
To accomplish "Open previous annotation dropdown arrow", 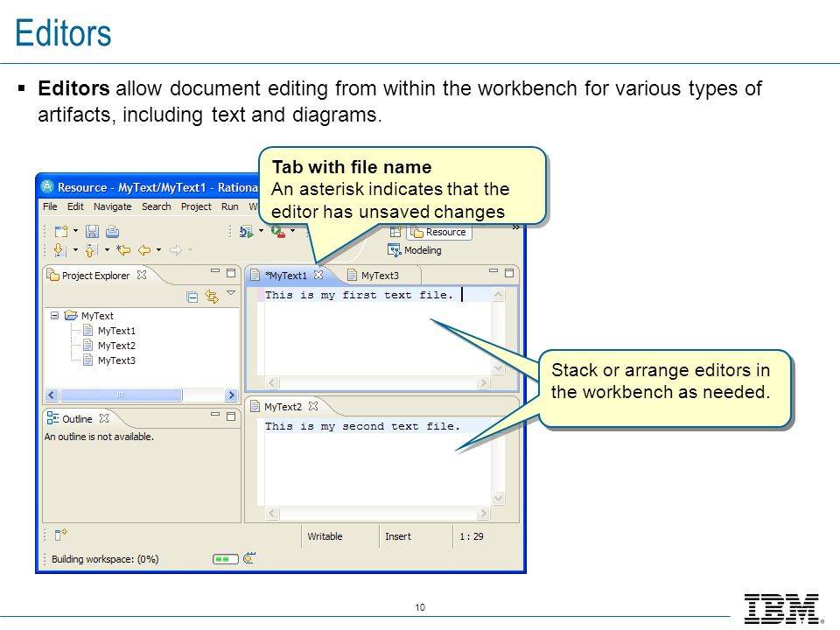I will coord(107,249).
